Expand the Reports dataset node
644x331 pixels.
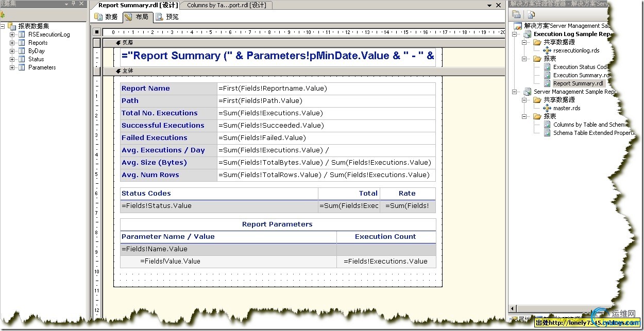pyautogui.click(x=12, y=43)
